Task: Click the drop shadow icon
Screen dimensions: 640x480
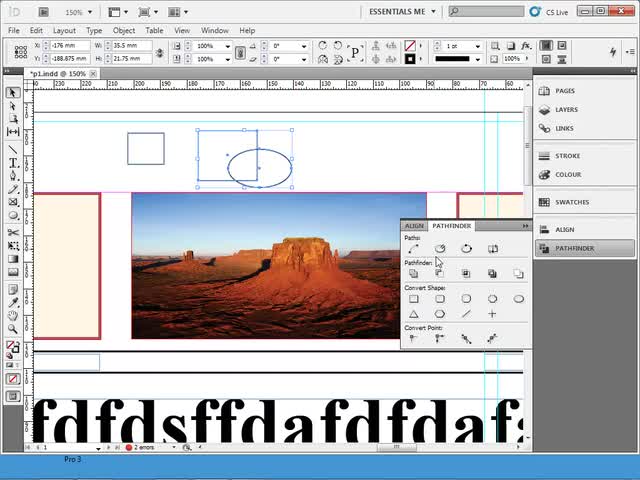Action: tap(511, 46)
